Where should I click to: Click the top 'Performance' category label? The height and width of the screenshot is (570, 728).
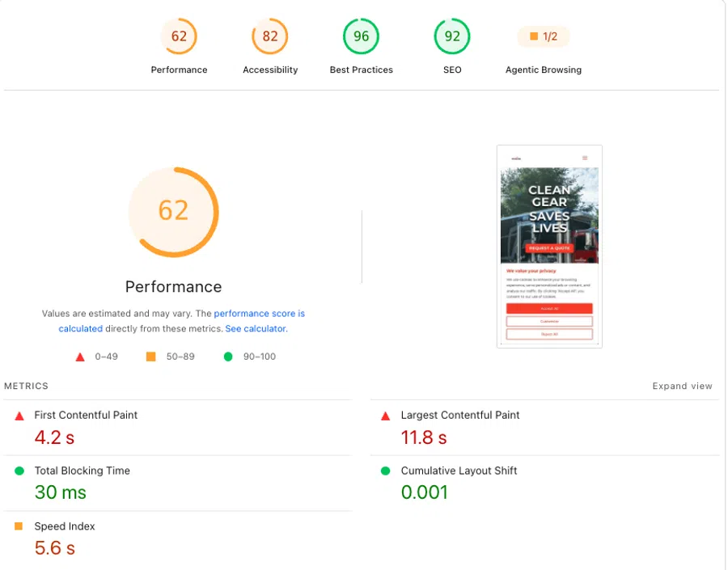pos(179,70)
